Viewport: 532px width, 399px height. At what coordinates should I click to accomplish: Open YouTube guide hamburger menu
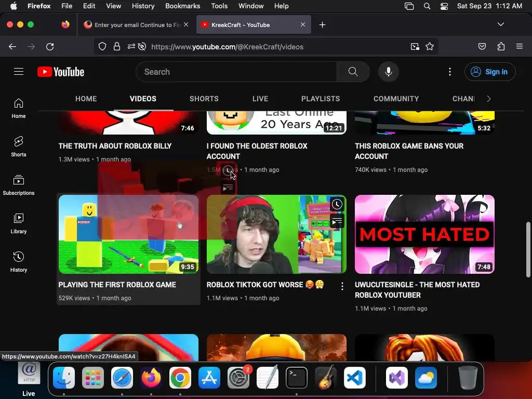19,72
